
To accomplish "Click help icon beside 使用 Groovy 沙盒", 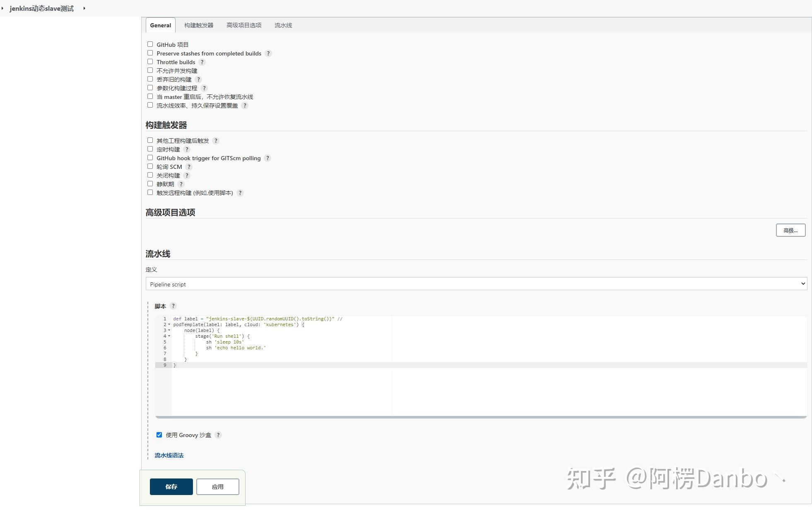I will point(218,435).
